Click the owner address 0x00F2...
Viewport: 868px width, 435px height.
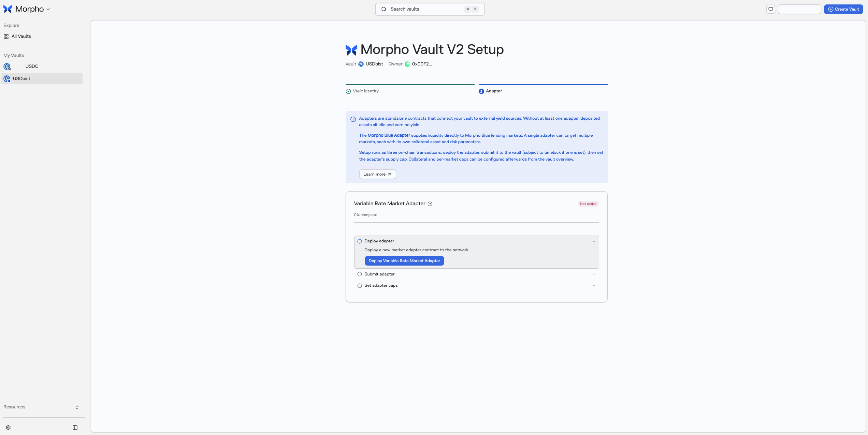tap(422, 64)
